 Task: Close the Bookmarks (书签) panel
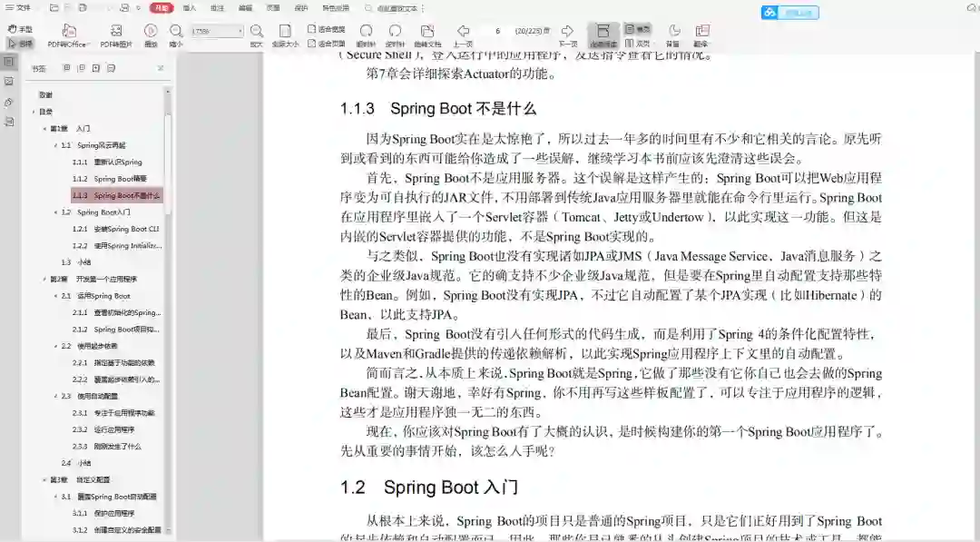tap(161, 68)
